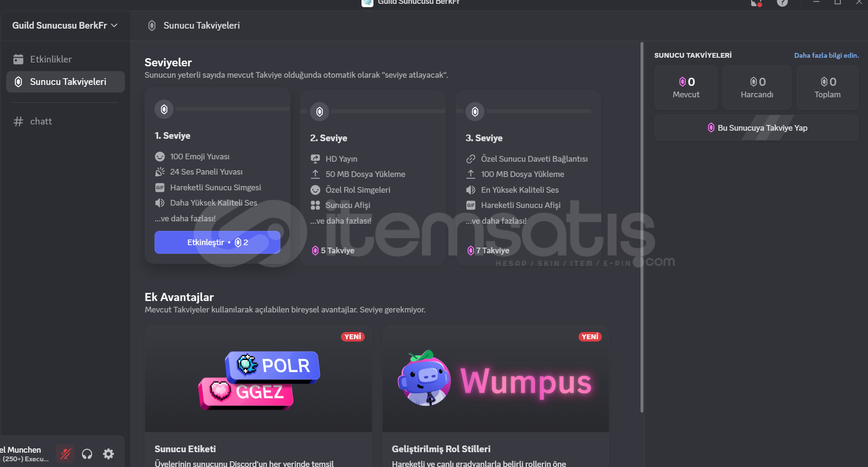Click the 1. Seviye boost gem icon
The image size is (868, 467).
pyautogui.click(x=164, y=109)
